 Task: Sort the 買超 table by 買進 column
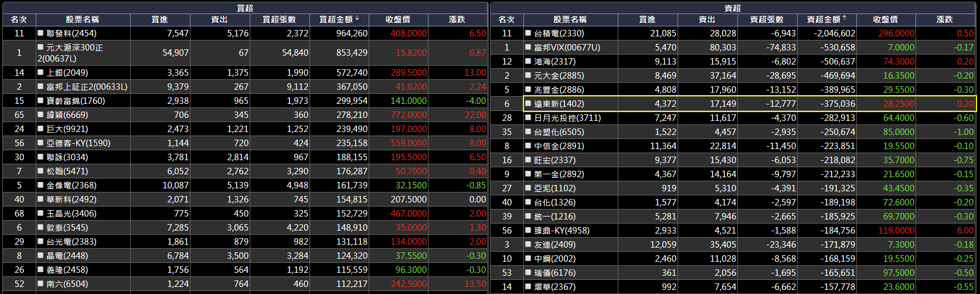pos(159,19)
